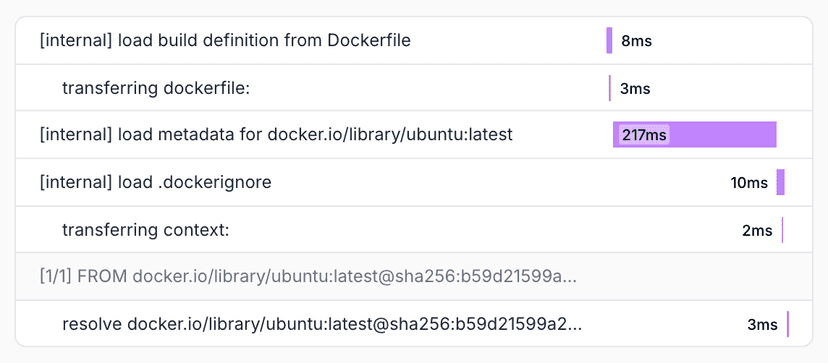Select the load build definition from Dockerfile row
Screen dimensions: 828x363
414,41
